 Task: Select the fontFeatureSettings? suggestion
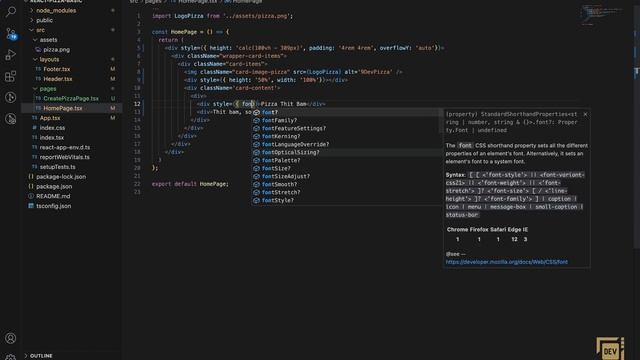pyautogui.click(x=347, y=128)
